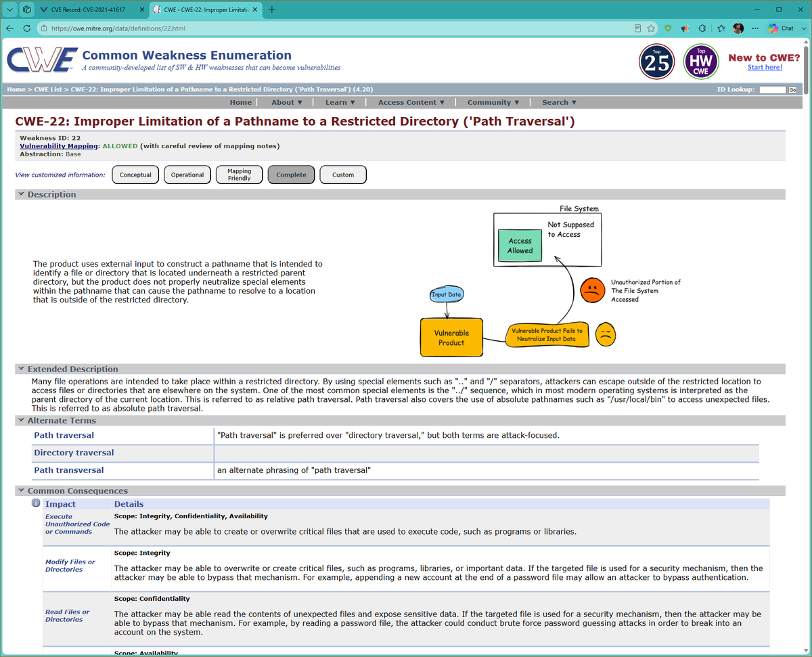The height and width of the screenshot is (657, 812).
Task: Click 'Scope: Confidentiality' text
Action: [x=152, y=599]
